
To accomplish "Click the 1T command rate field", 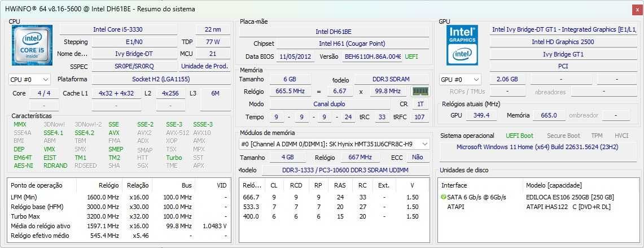I will (420, 104).
